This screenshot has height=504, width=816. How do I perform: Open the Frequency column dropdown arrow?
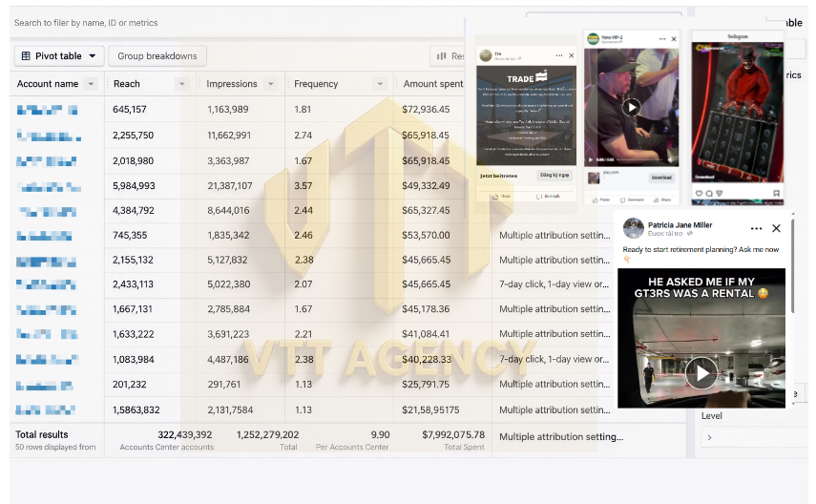(381, 84)
